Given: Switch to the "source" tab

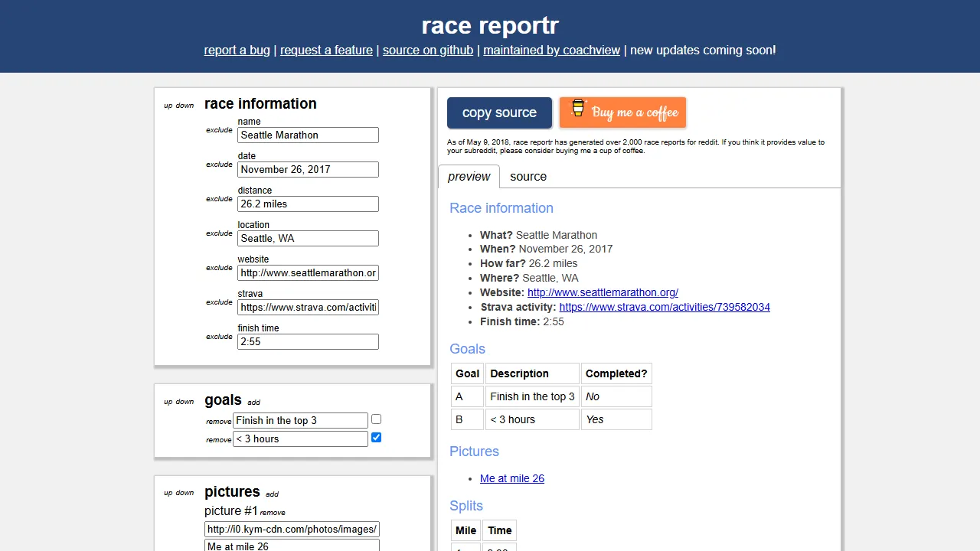Looking at the screenshot, I should [528, 177].
